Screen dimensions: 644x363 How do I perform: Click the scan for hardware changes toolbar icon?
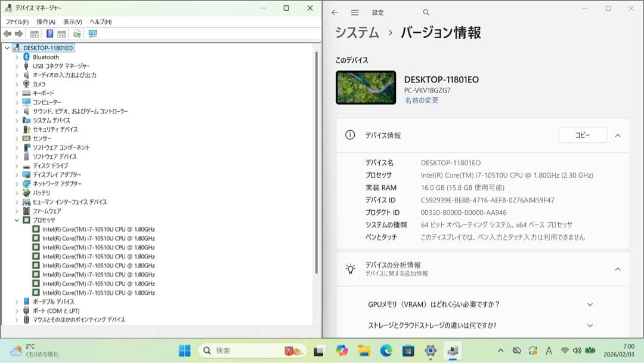pos(78,34)
